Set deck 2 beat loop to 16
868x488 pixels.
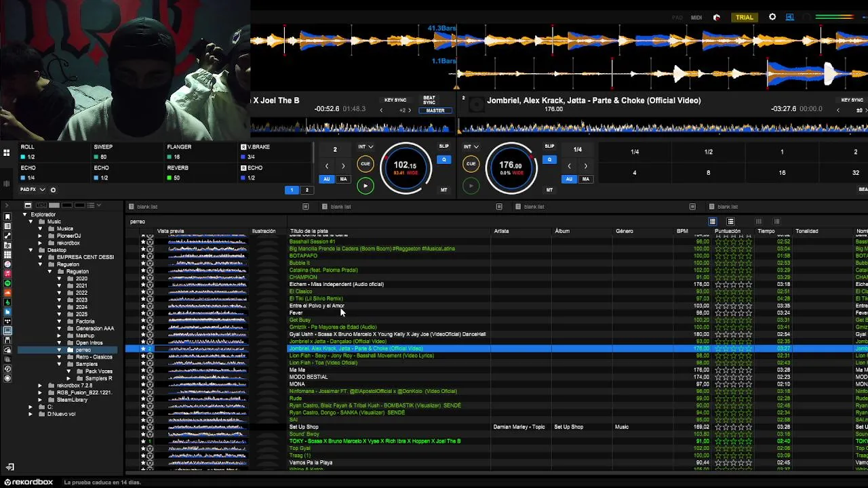click(x=782, y=173)
